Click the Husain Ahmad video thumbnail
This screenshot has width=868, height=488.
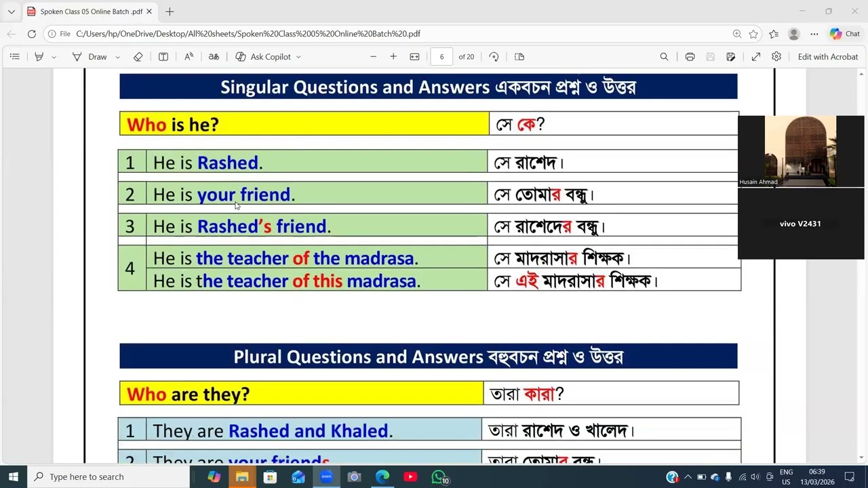click(801, 150)
